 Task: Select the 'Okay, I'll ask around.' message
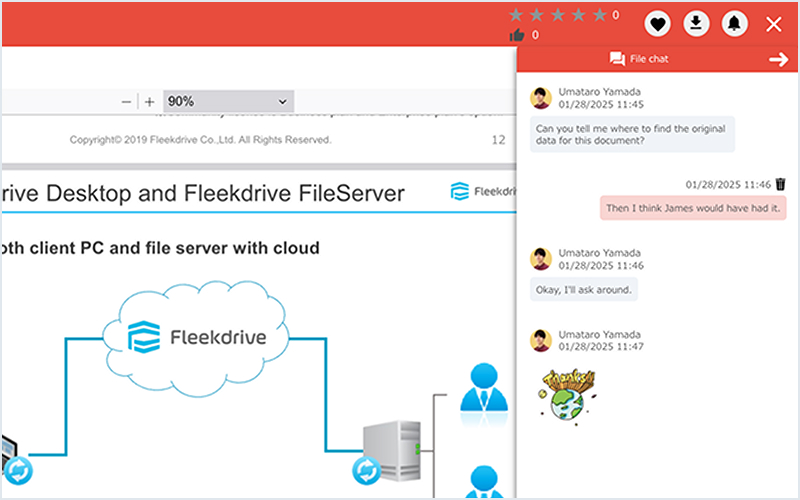[x=584, y=290]
